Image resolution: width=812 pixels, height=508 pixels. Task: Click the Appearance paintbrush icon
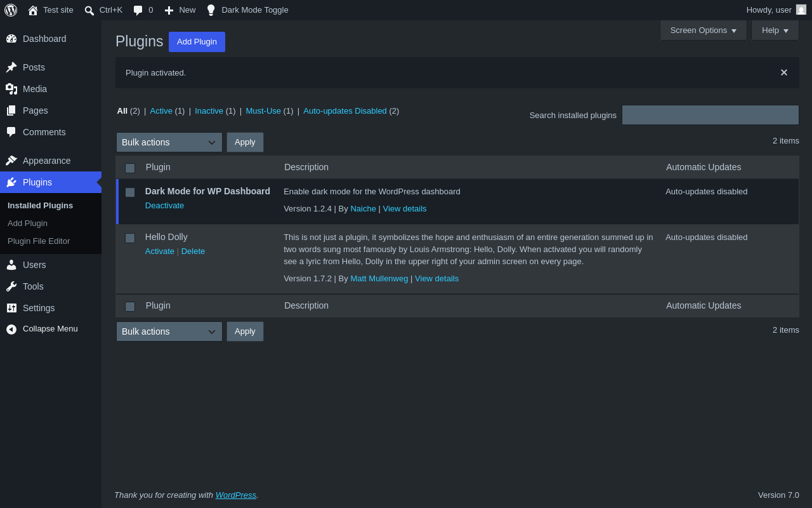click(11, 161)
